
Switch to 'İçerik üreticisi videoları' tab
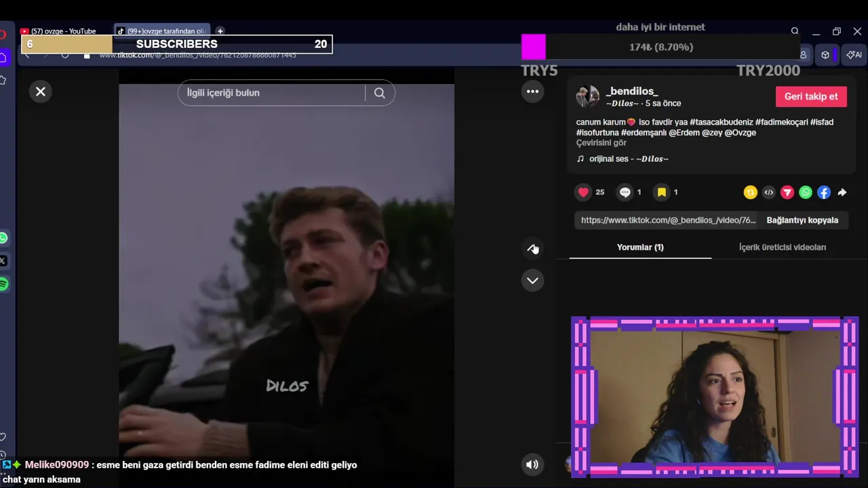[x=783, y=247]
